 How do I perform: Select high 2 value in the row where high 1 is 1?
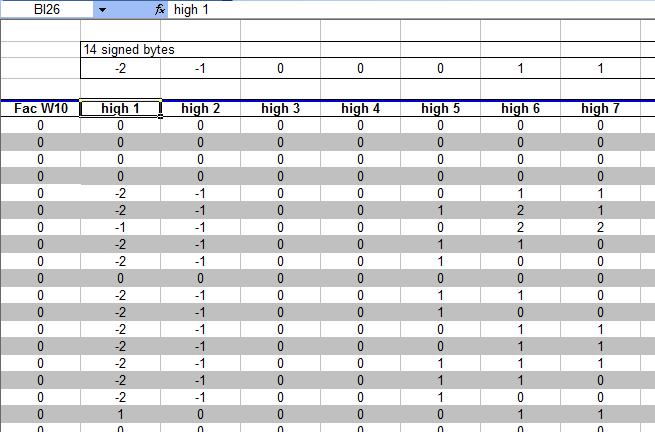(201, 414)
